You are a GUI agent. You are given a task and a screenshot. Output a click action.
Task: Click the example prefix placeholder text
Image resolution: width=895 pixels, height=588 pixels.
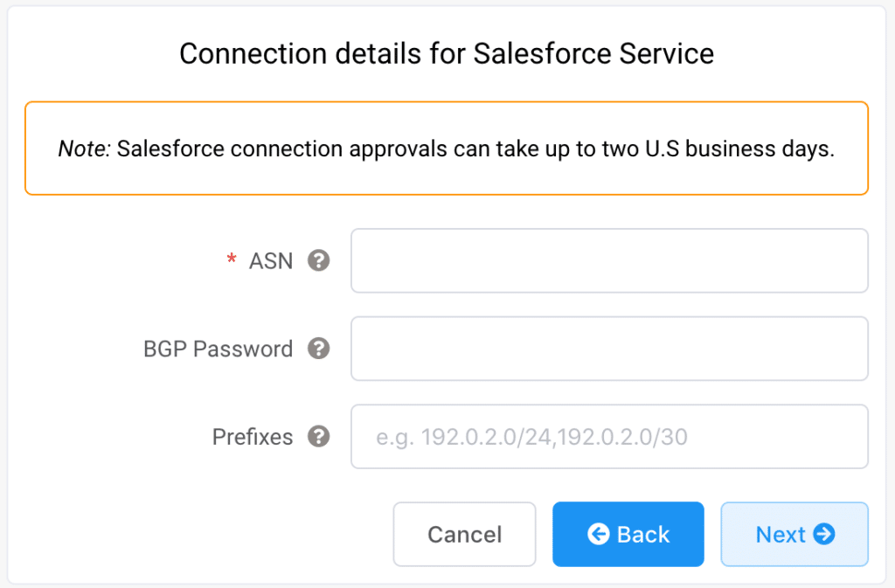(531, 436)
